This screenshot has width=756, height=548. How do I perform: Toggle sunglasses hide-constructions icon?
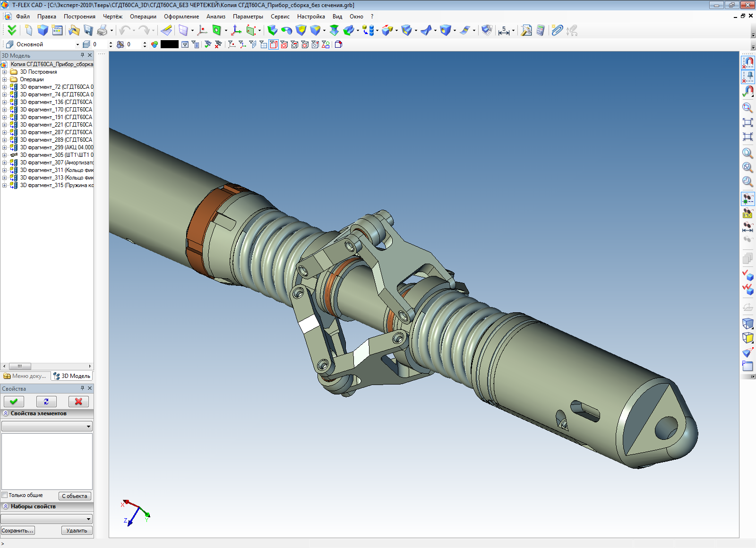[747, 199]
